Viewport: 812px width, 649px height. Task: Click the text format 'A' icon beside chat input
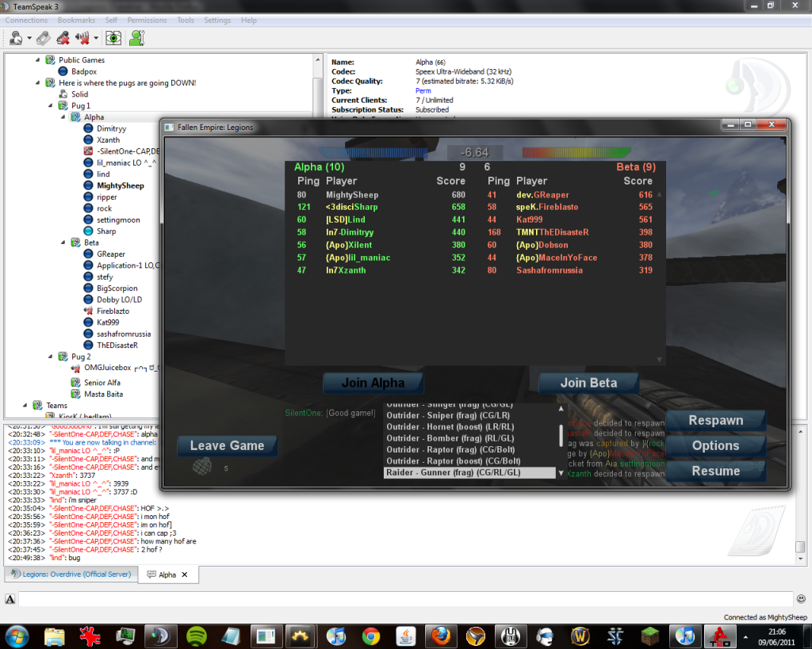click(x=10, y=599)
